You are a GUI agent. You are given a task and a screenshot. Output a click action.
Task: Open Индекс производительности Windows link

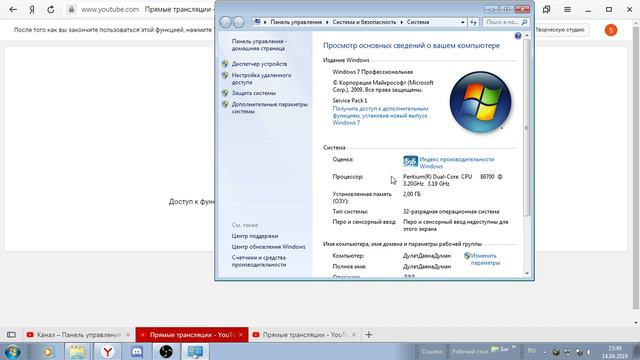click(x=456, y=162)
